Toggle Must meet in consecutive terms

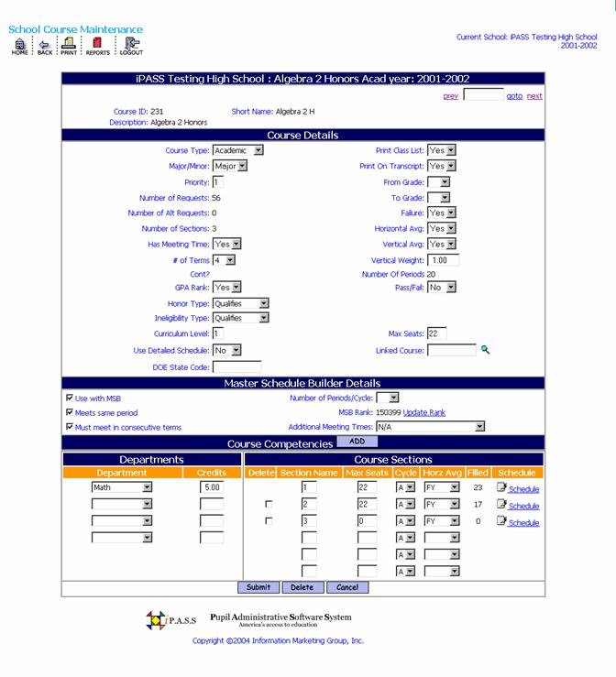69,427
